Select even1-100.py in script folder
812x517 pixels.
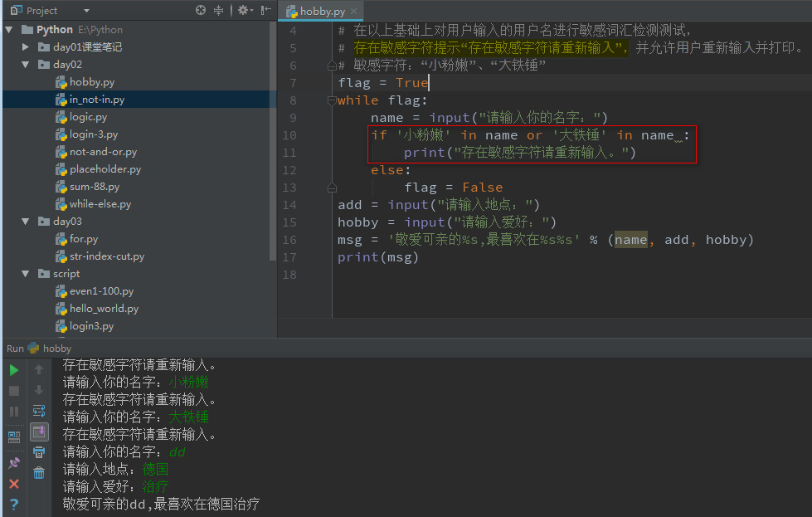[x=101, y=291]
